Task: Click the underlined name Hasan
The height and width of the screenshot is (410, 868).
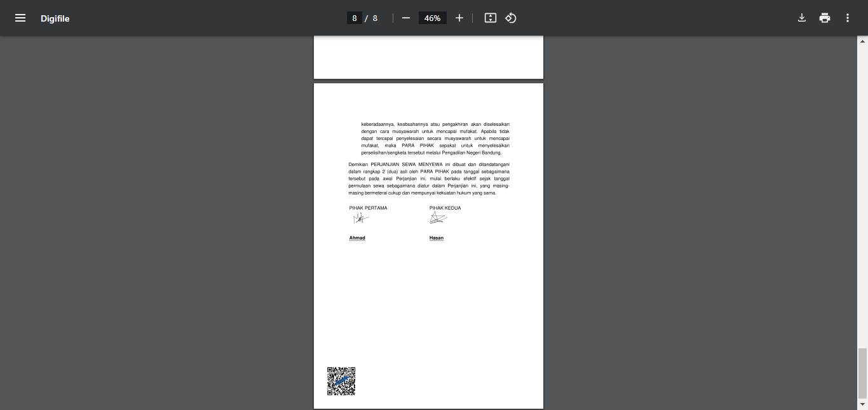Action: (437, 238)
